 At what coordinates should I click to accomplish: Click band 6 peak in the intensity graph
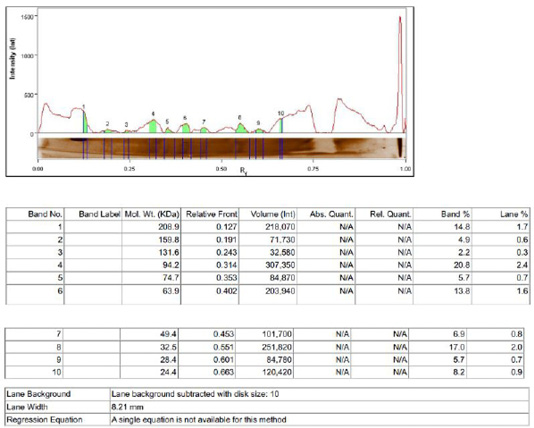pos(186,128)
